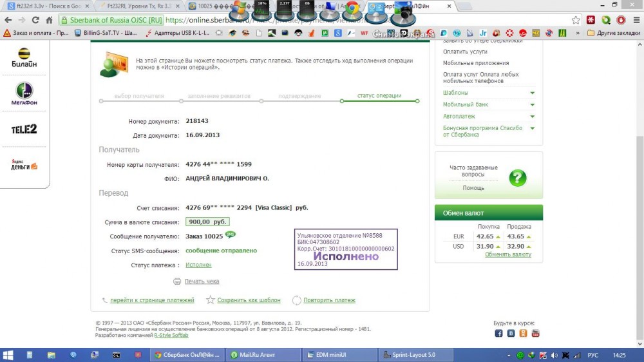
Task: Click Повторить платеж link
Action: coord(329,300)
